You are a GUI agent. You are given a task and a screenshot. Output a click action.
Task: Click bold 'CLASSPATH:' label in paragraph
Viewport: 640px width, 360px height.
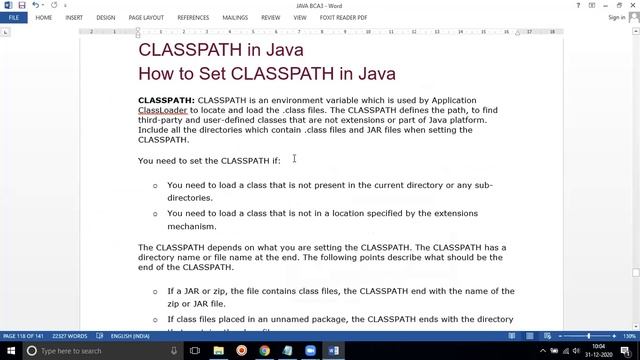[166, 100]
